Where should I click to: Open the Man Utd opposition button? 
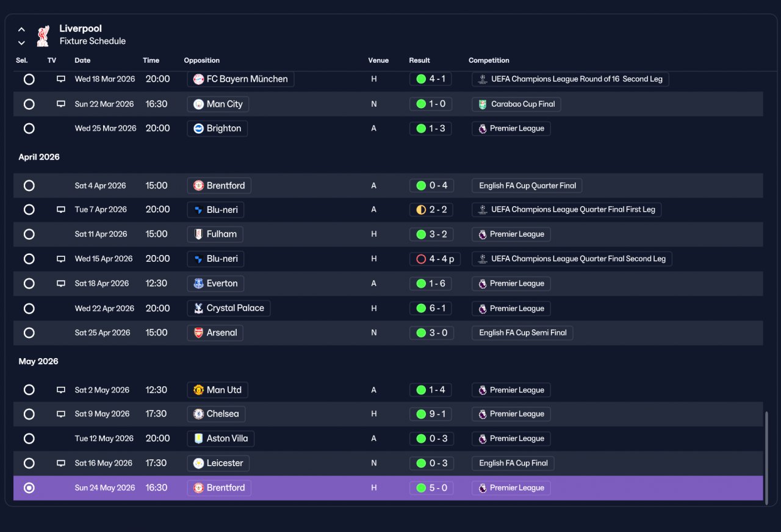[217, 390]
